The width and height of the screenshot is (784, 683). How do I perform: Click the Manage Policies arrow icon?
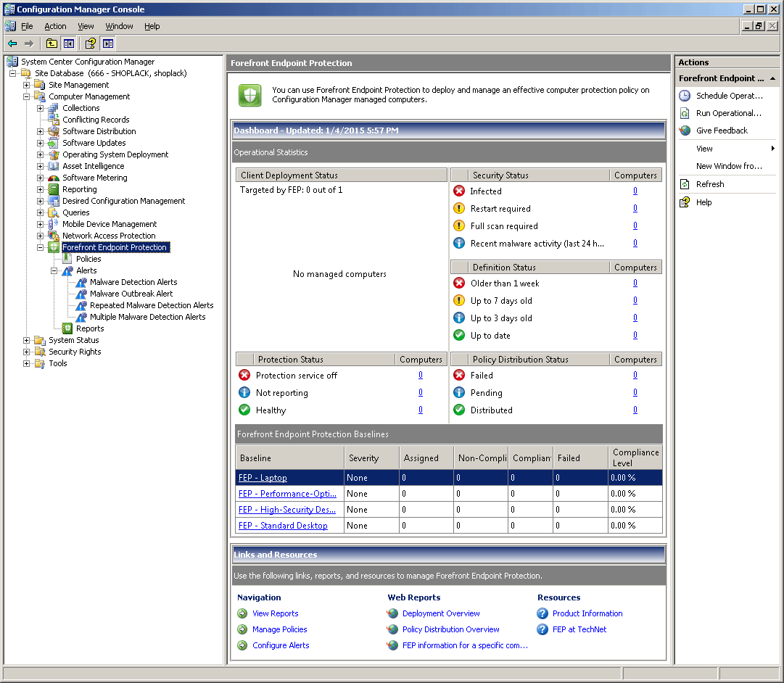242,629
